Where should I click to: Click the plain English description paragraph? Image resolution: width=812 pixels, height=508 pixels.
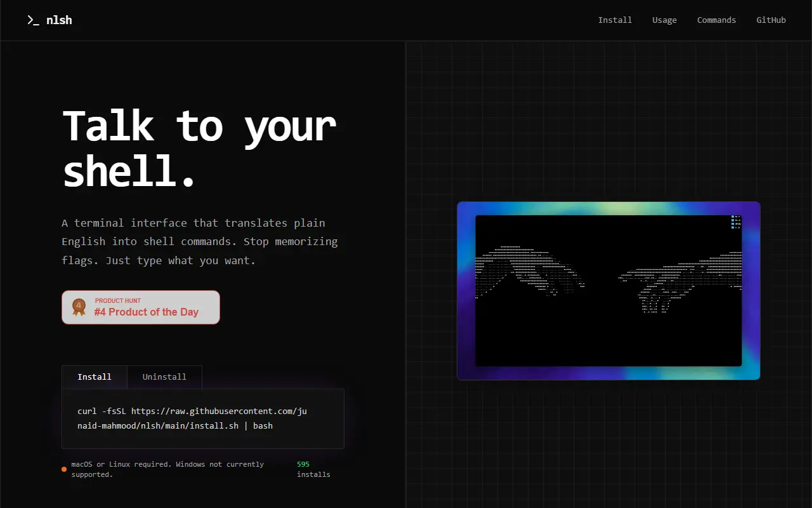point(200,241)
